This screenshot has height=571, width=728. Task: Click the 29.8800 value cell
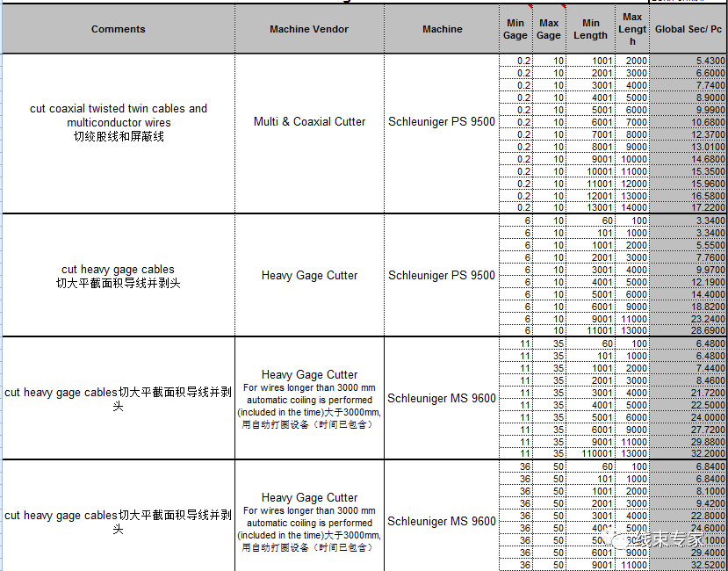[688, 442]
